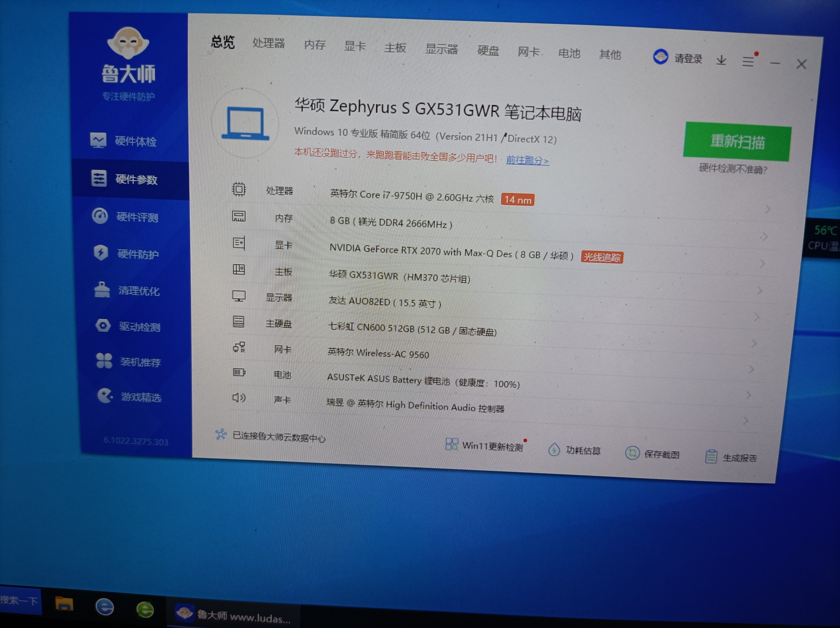Expand the 主硬盘 row chevron
This screenshot has width=840, height=628.
[x=754, y=343]
